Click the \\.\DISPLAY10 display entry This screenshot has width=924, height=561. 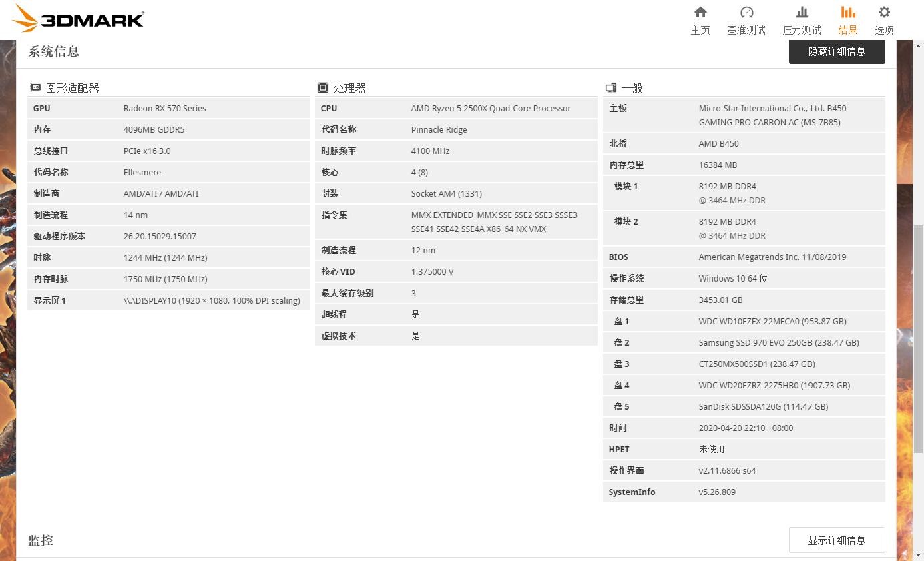tap(212, 300)
